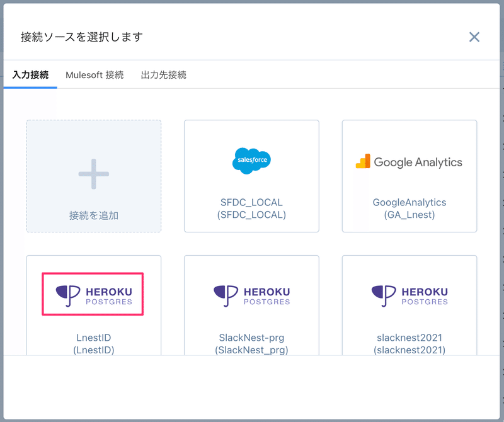This screenshot has height=422, width=504.
Task: Select the GoogleAnalytics (GA_Lnest) label
Action: click(x=409, y=208)
